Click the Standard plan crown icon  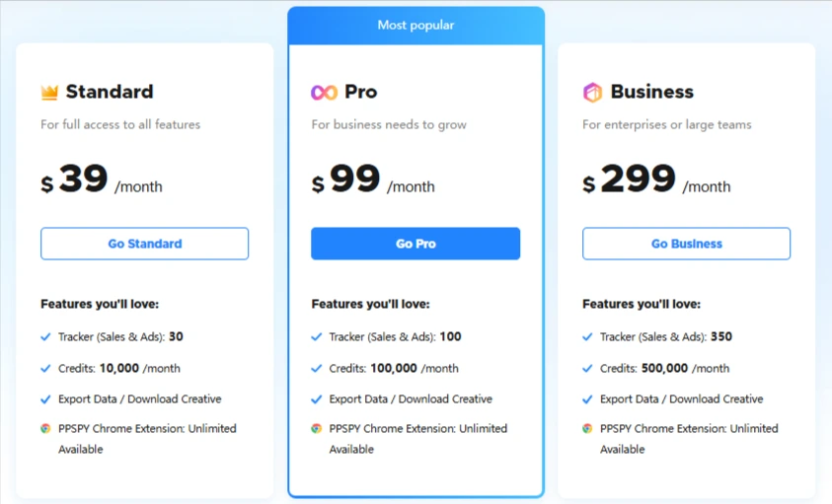tap(49, 93)
